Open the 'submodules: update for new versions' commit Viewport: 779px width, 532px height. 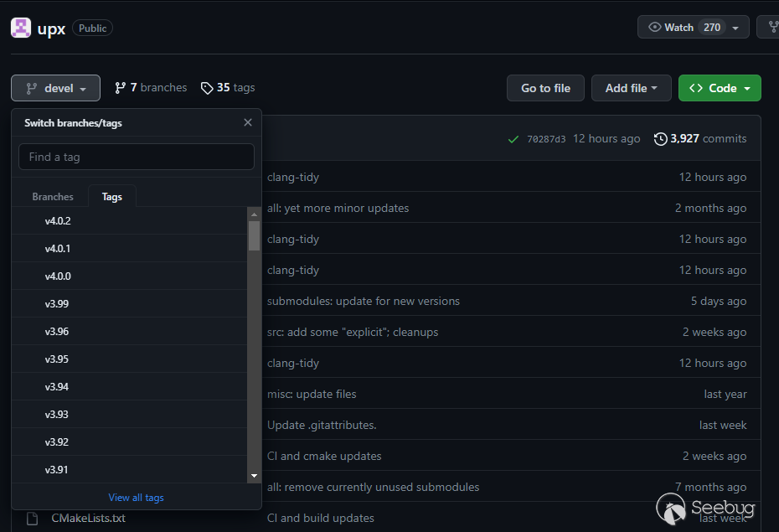click(364, 301)
